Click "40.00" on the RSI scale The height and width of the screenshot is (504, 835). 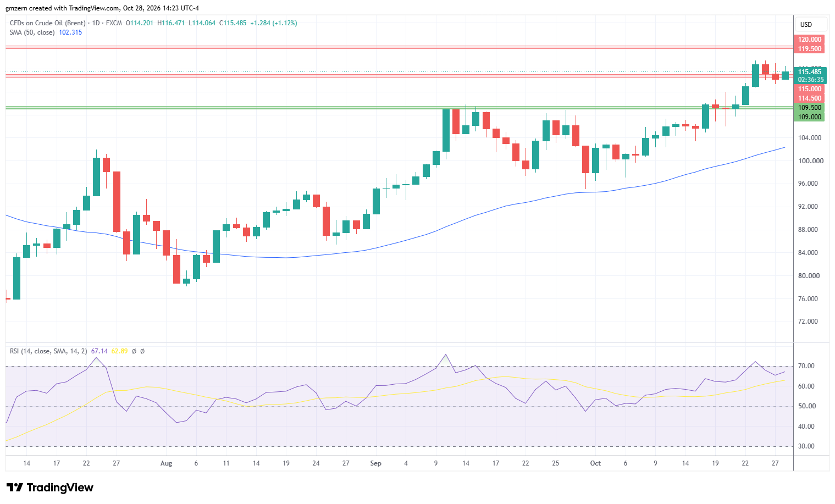coord(806,427)
